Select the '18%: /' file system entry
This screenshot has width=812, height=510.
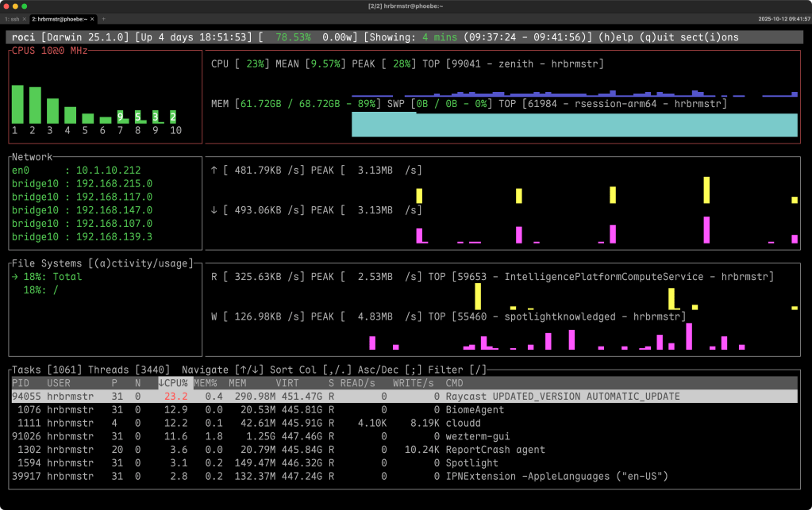pos(40,290)
